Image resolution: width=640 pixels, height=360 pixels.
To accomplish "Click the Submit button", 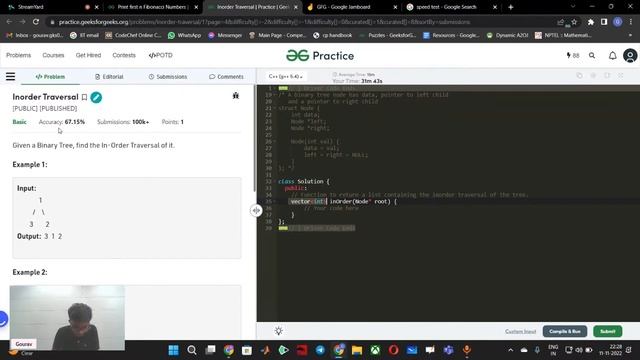I will [607, 331].
